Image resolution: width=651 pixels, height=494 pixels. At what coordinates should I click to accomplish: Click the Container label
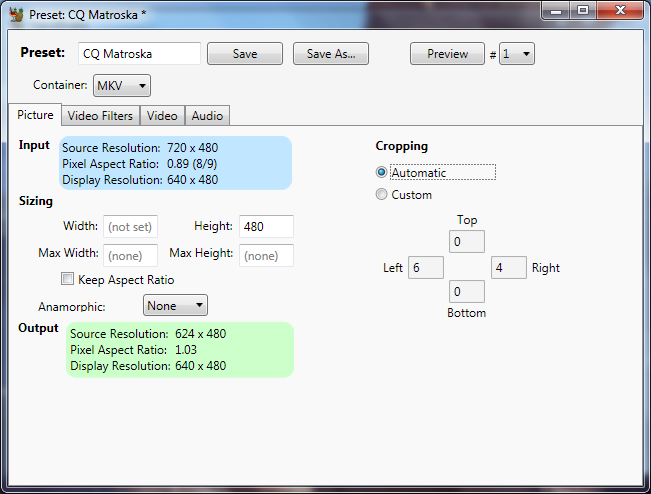tap(60, 85)
